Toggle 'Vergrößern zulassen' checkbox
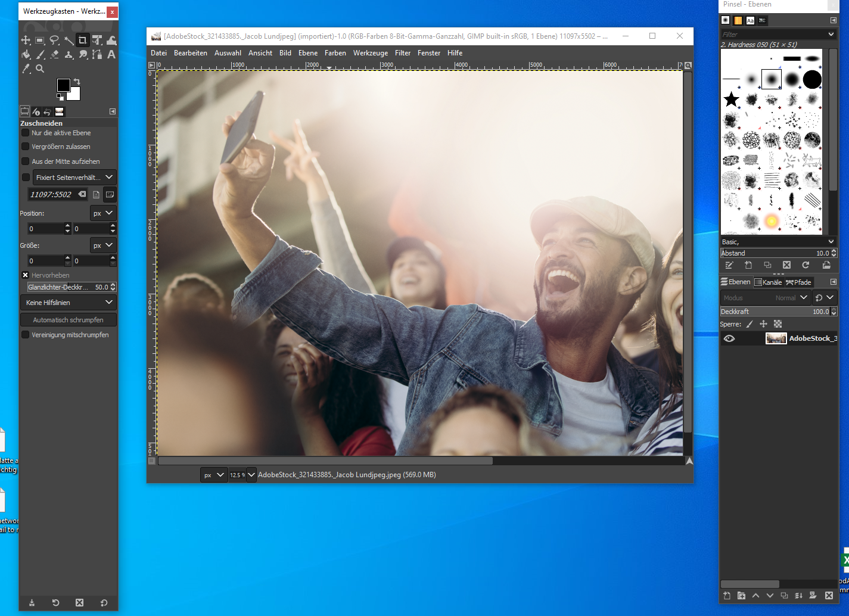The image size is (849, 616). pos(26,147)
